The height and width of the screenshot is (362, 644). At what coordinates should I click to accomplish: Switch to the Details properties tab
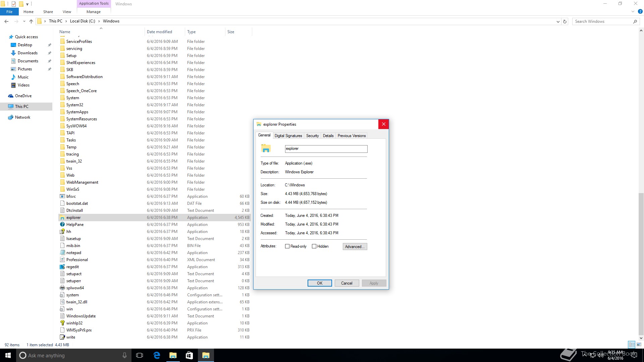tap(328, 136)
